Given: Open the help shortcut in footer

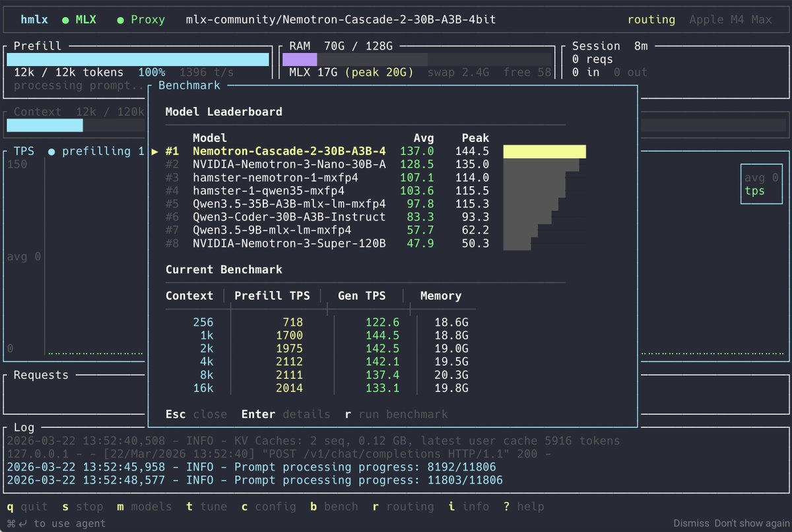Looking at the screenshot, I should [523, 507].
